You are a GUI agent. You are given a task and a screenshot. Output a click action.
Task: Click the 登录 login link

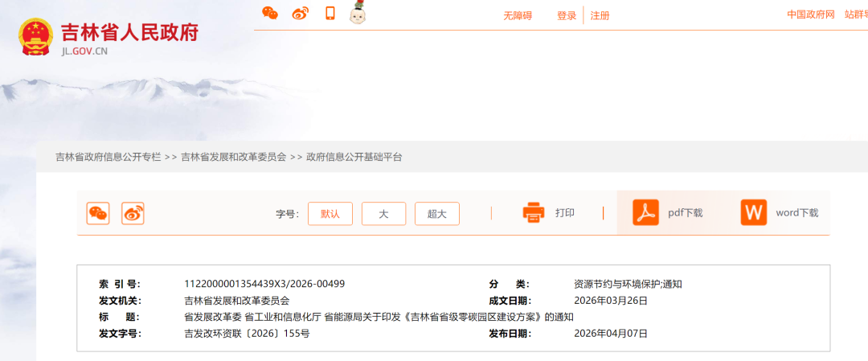pyautogui.click(x=567, y=15)
